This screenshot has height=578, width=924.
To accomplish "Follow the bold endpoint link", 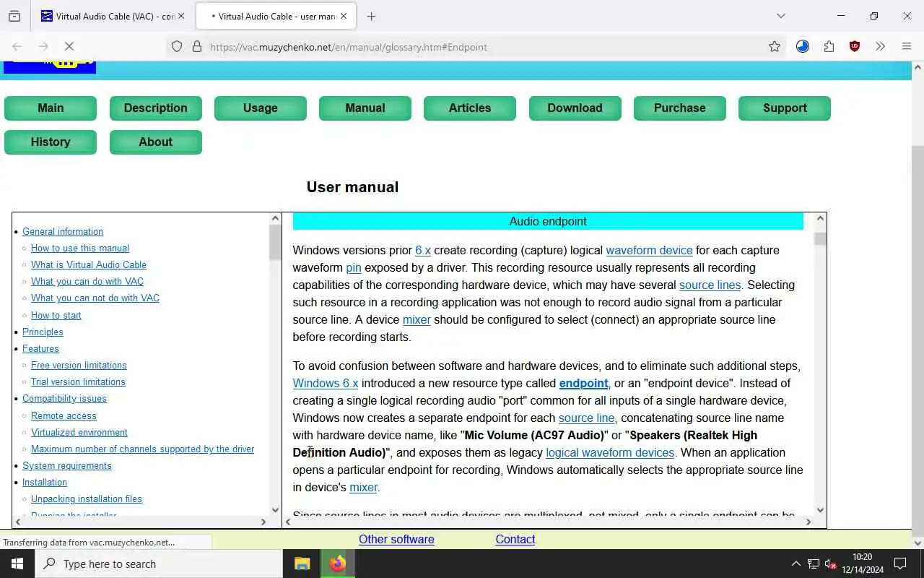I will point(583,383).
